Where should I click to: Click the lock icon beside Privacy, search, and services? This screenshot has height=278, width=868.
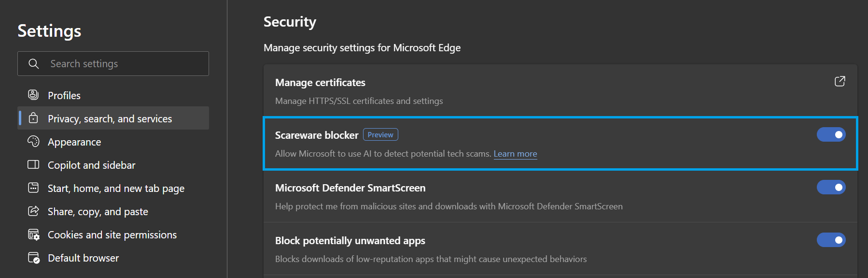[33, 118]
